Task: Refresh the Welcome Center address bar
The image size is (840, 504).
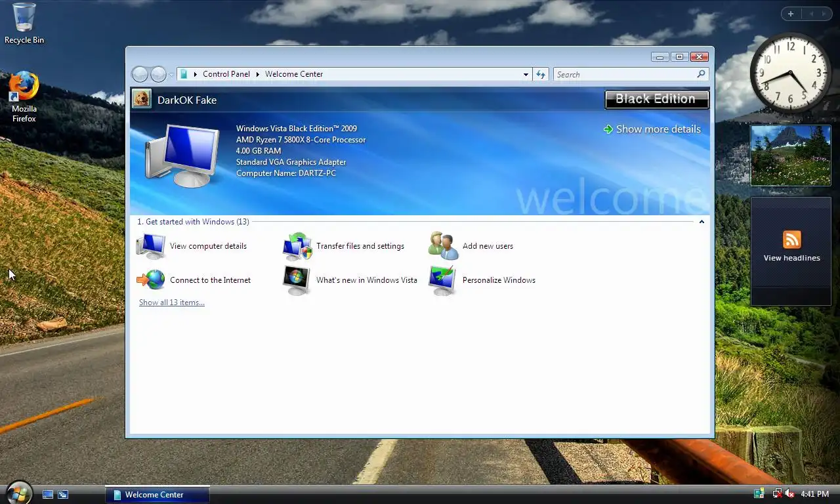Action: [541, 74]
